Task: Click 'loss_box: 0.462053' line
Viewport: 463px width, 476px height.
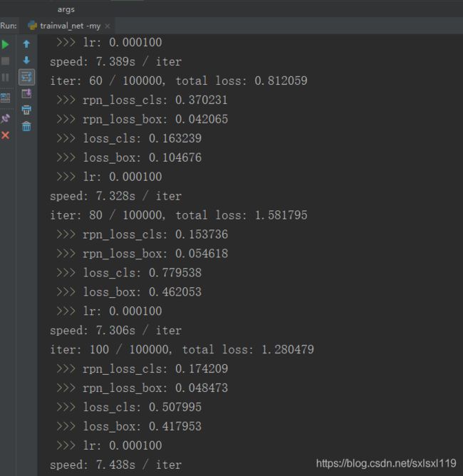Action: click(129, 292)
